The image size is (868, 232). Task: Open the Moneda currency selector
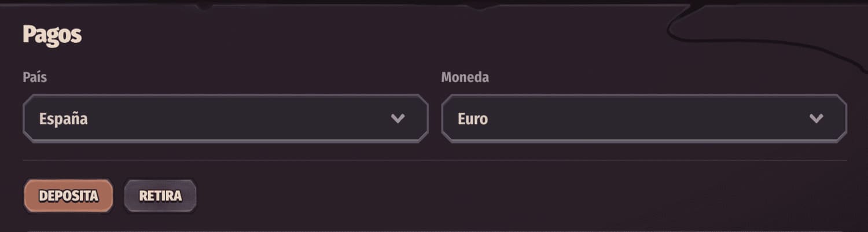pos(643,119)
